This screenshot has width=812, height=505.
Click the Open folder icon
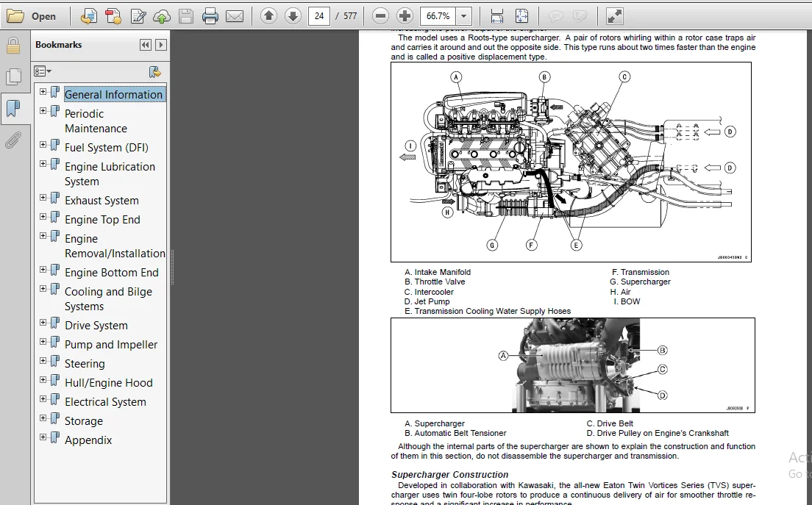coord(15,16)
